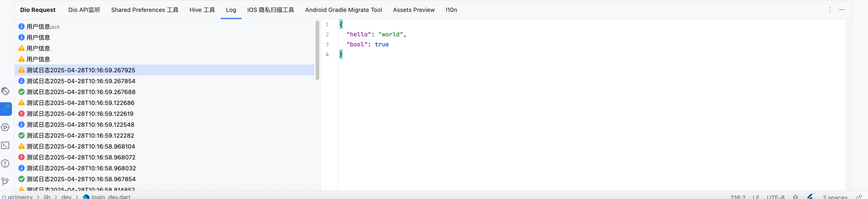The width and height of the screenshot is (868, 199).
Task: Hide the tool window panel
Action: pyautogui.click(x=842, y=10)
